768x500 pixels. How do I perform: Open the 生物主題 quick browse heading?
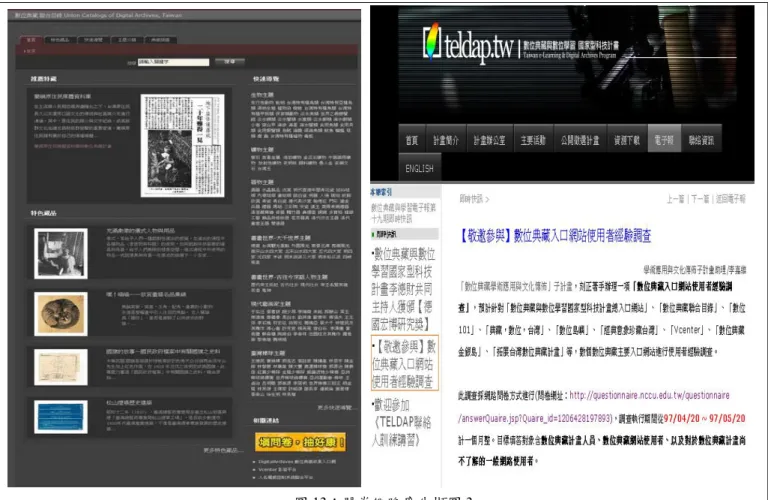tap(262, 95)
